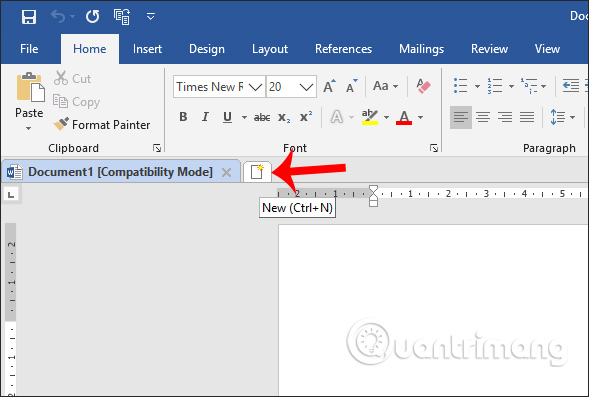The height and width of the screenshot is (397, 589).
Task: Justify the text alignment
Action: click(x=527, y=118)
